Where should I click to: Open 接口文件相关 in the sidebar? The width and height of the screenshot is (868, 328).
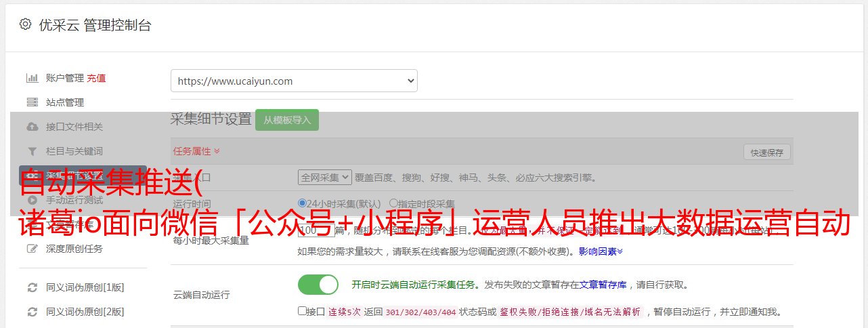74,127
